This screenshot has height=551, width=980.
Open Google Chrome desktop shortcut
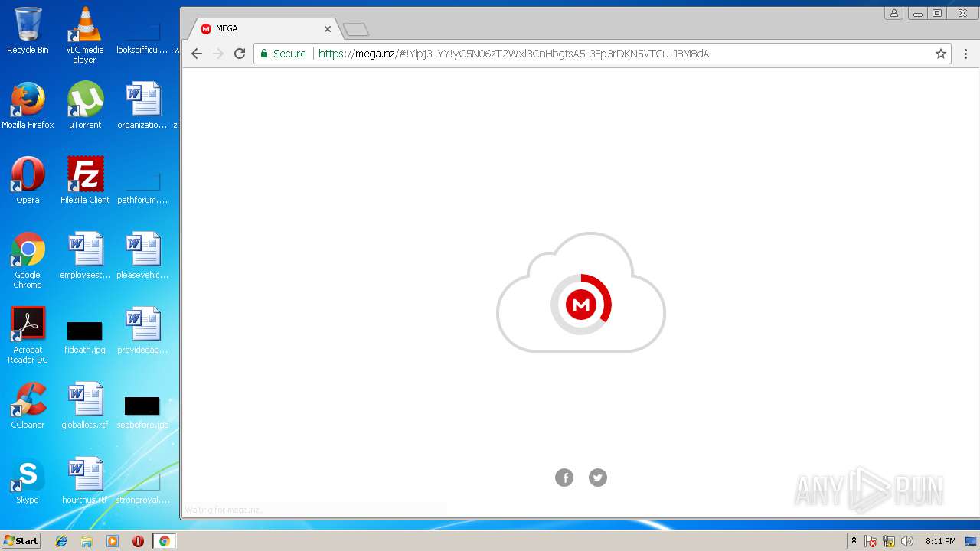click(x=28, y=260)
